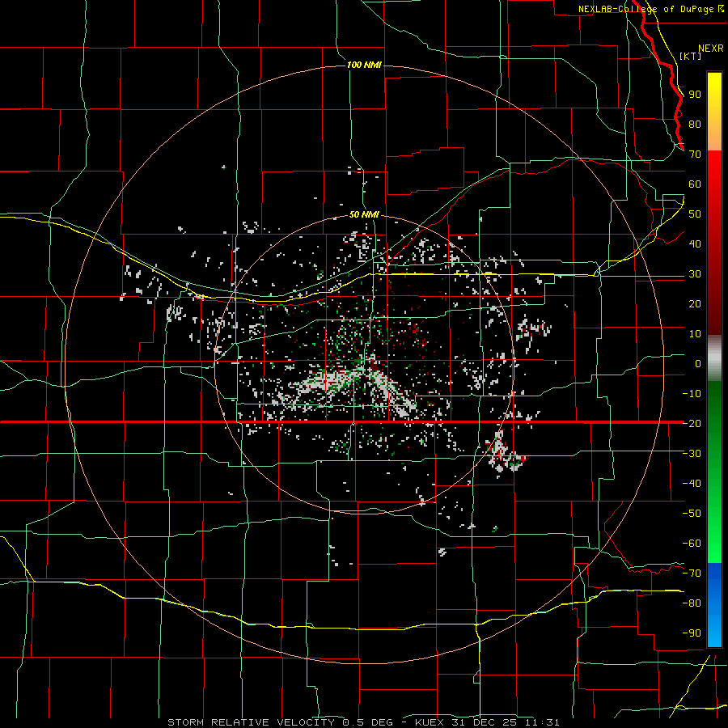Click the -40 value on the velocity scale
The width and height of the screenshot is (728, 728).
pyautogui.click(x=692, y=484)
